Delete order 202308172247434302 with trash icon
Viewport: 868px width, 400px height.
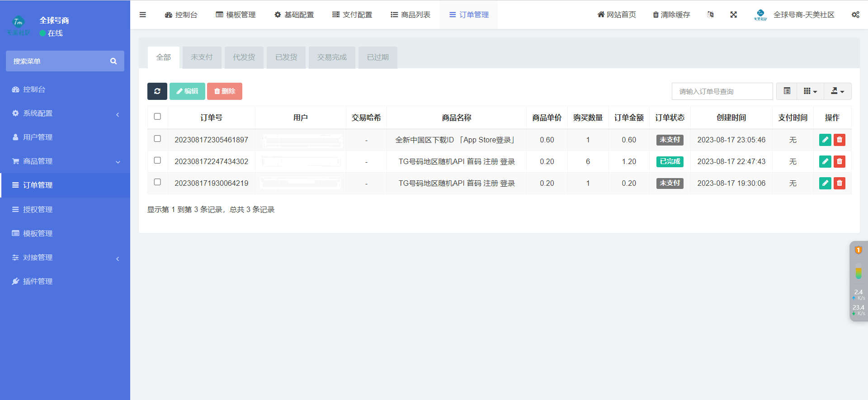click(840, 162)
